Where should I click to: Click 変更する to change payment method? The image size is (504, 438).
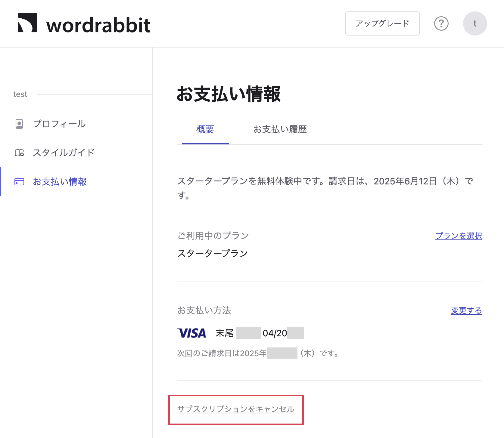(x=466, y=310)
